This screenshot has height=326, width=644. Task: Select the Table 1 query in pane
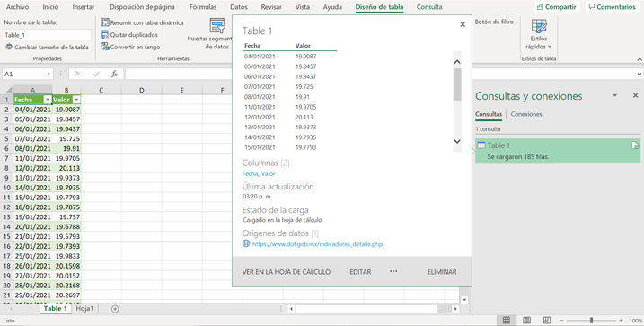558,151
